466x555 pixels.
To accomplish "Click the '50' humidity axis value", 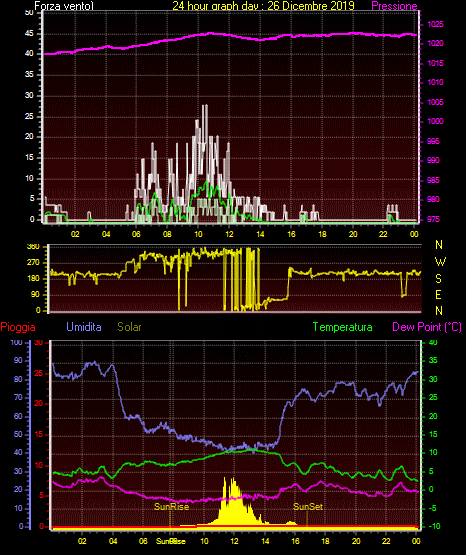I will (x=18, y=434).
